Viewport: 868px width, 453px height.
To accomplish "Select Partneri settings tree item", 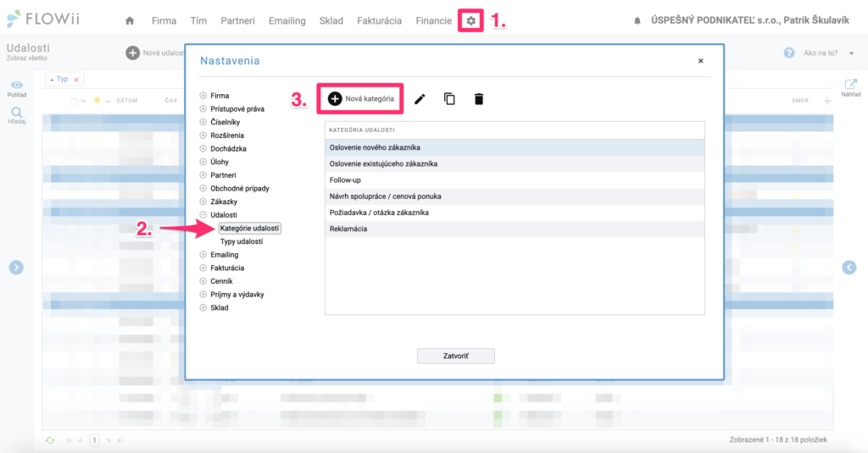I will tap(223, 175).
